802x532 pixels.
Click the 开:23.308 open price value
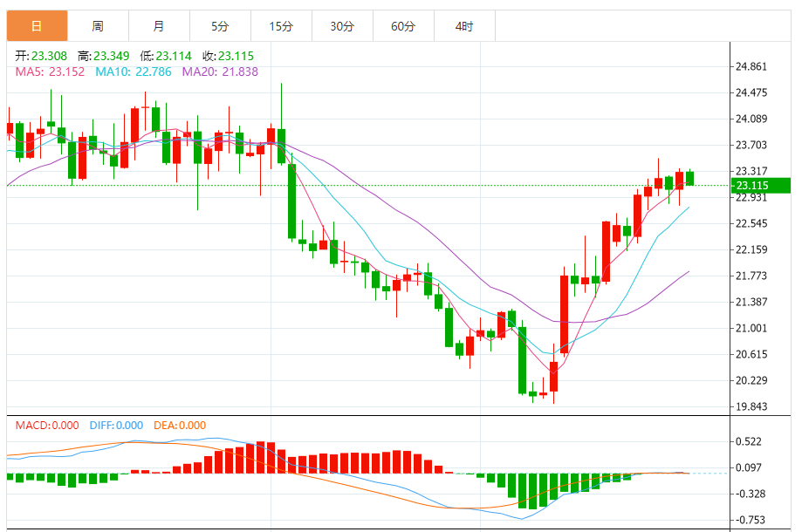(41, 56)
